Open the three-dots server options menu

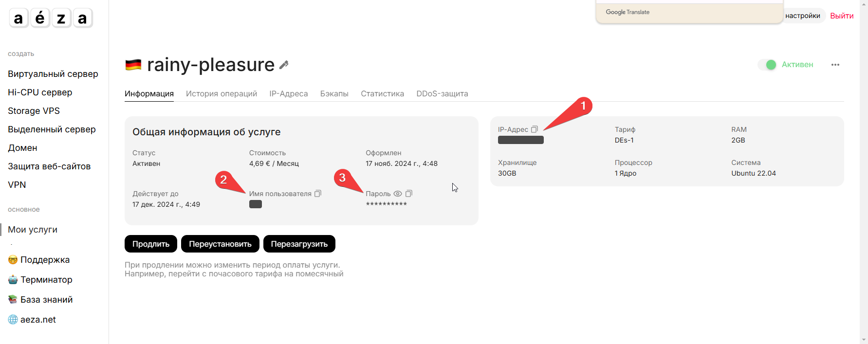coord(835,65)
